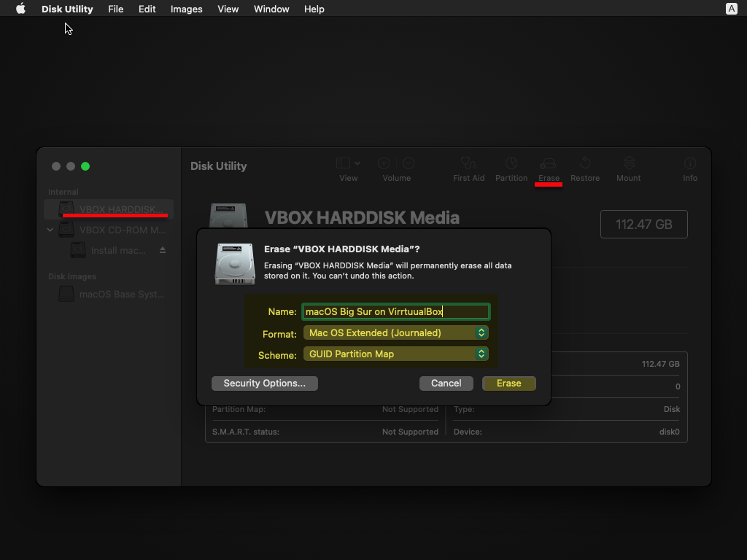Viewport: 747px width, 560px height.
Task: Eject the Install macOS volume
Action: pos(163,250)
